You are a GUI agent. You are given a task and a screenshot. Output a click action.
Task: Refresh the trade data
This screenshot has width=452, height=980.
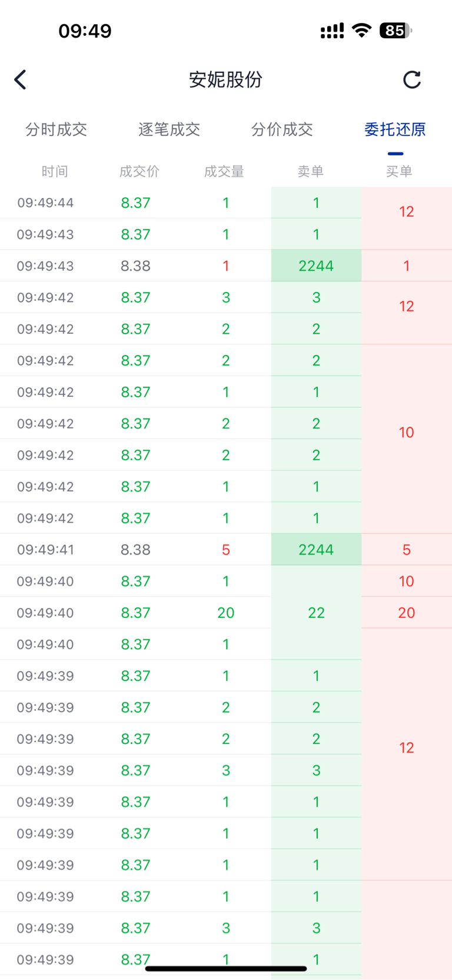(x=412, y=79)
